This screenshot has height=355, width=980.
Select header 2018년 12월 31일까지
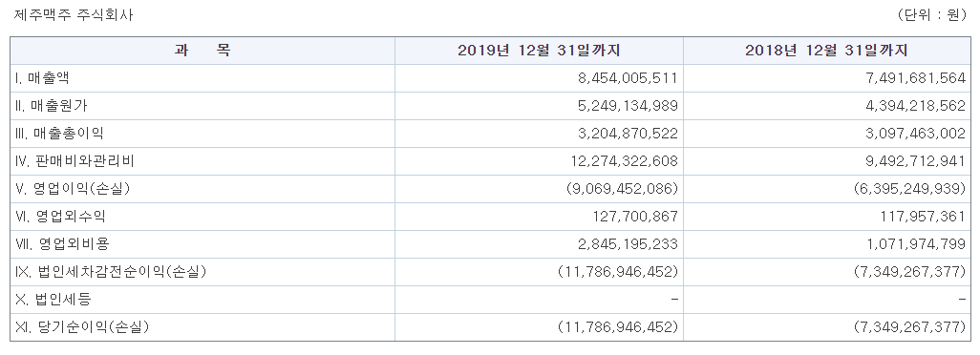826,51
